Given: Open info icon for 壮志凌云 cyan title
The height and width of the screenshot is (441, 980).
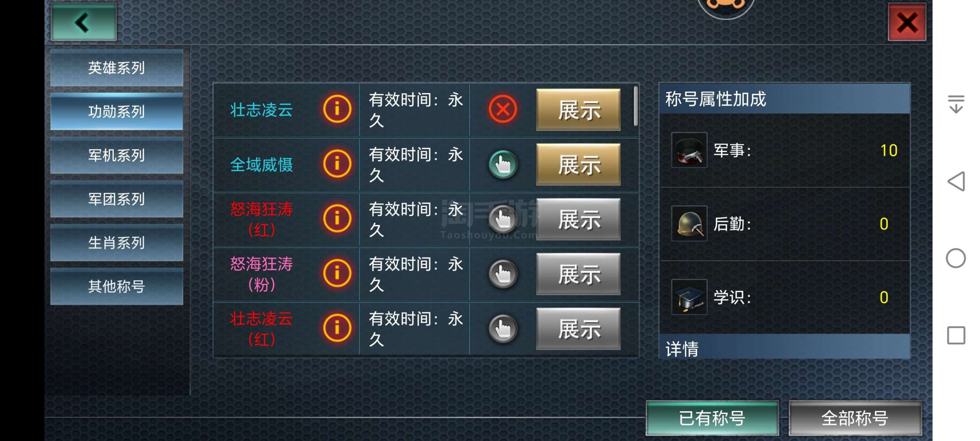Looking at the screenshot, I should [337, 110].
